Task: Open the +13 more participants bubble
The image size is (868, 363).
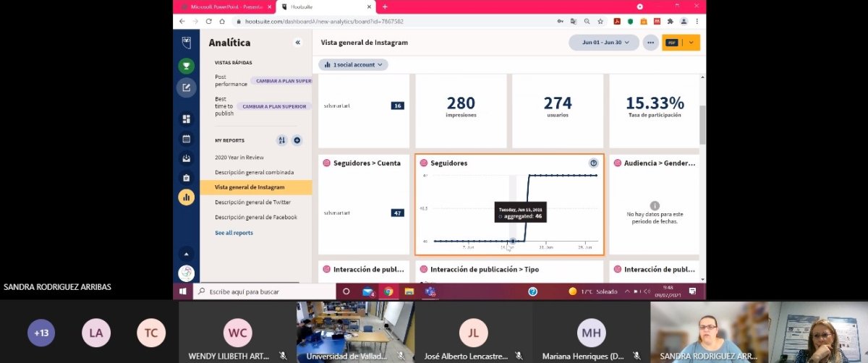Action: pyautogui.click(x=41, y=333)
